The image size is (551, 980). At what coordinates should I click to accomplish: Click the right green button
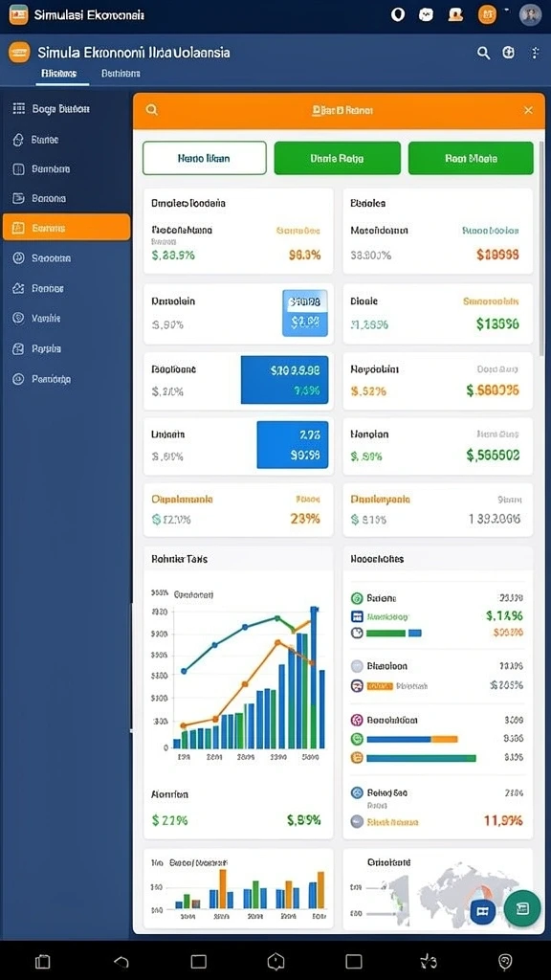tap(471, 158)
